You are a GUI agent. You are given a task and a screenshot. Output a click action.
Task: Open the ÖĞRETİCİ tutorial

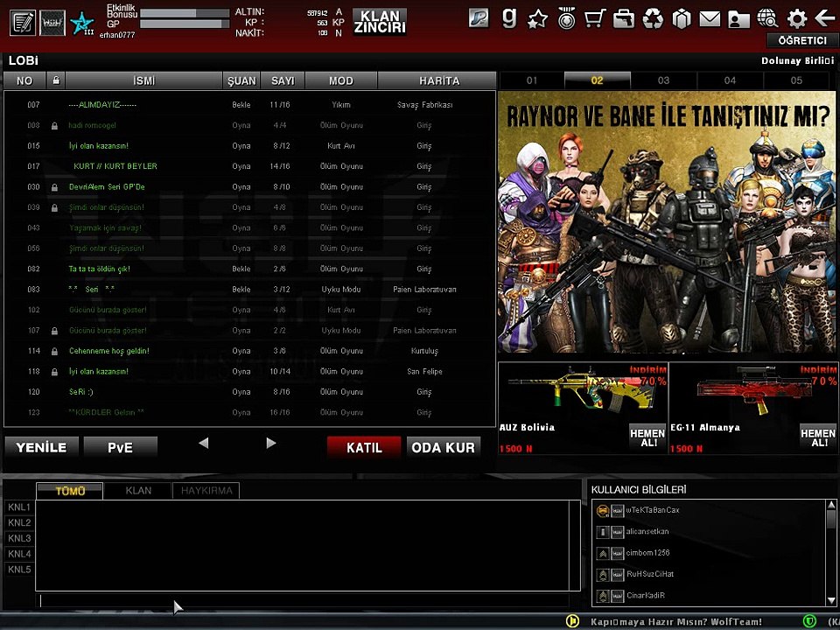pos(802,40)
